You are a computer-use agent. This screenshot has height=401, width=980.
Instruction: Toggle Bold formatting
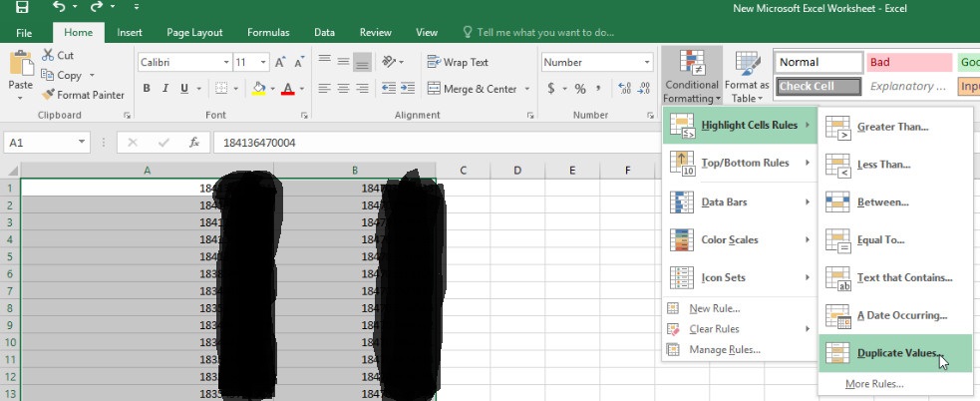coord(147,89)
